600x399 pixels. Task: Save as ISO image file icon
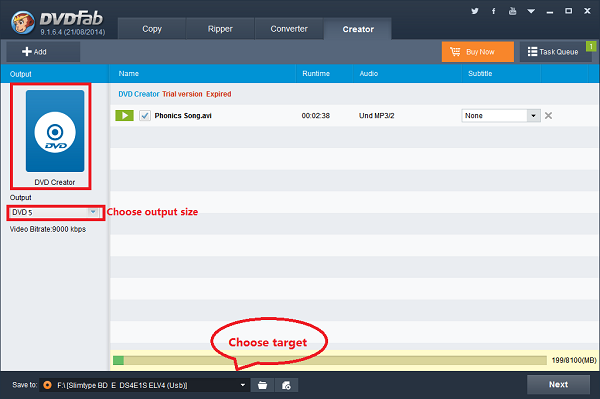click(x=286, y=385)
